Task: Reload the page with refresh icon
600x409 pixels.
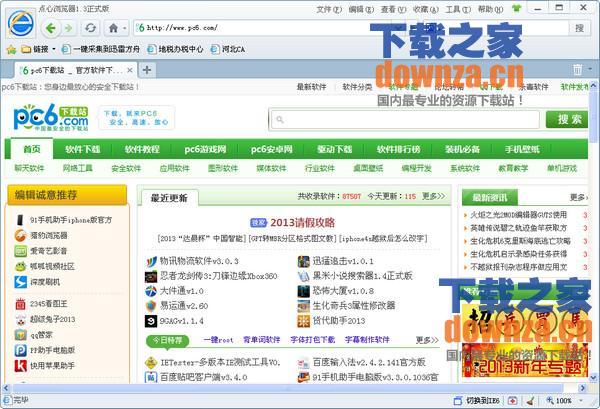Action: (91, 28)
